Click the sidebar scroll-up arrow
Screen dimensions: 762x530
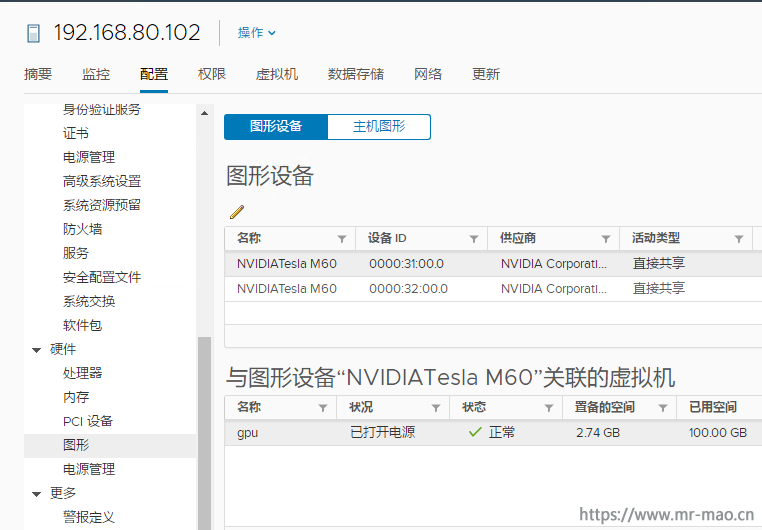(204, 113)
